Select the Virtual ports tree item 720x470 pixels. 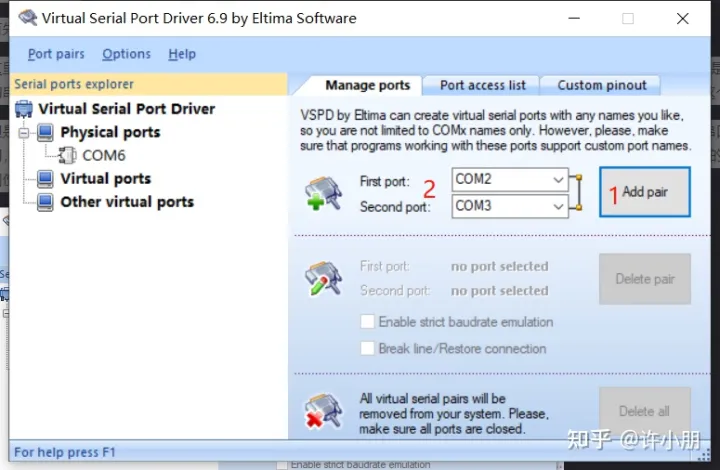tap(106, 179)
